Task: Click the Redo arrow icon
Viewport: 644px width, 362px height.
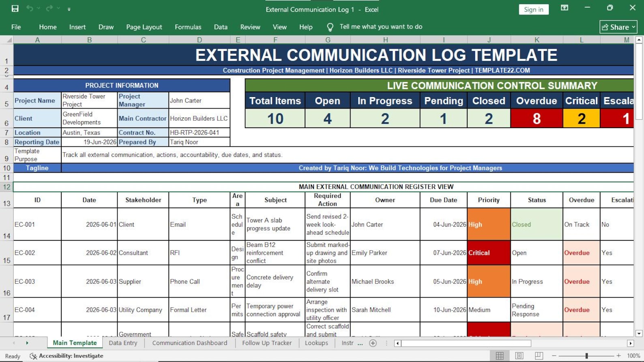Action: coord(49,9)
